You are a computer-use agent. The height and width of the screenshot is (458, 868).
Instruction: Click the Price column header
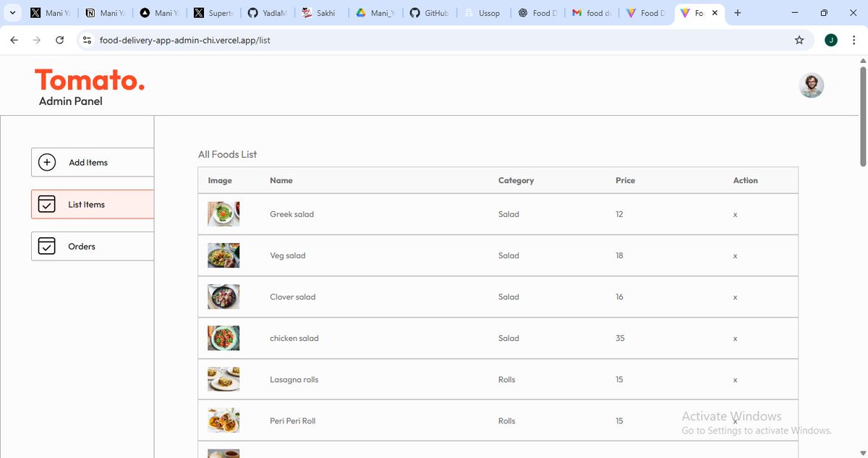[x=625, y=180]
